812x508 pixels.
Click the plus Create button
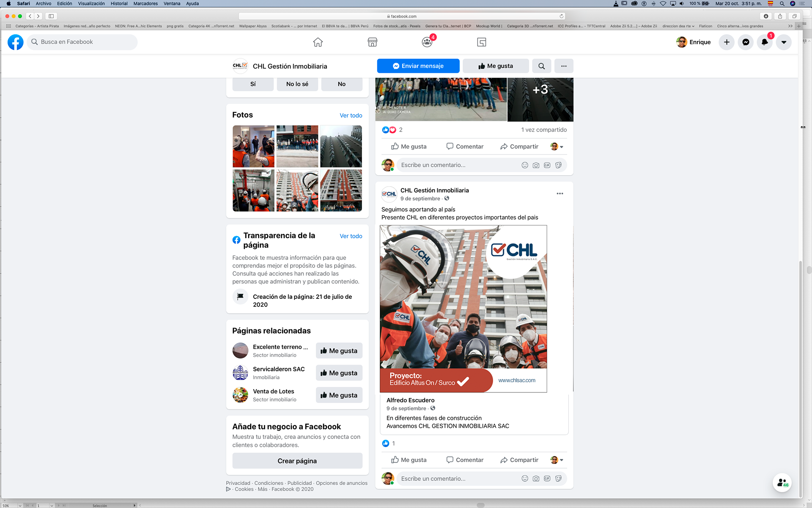[x=727, y=42]
